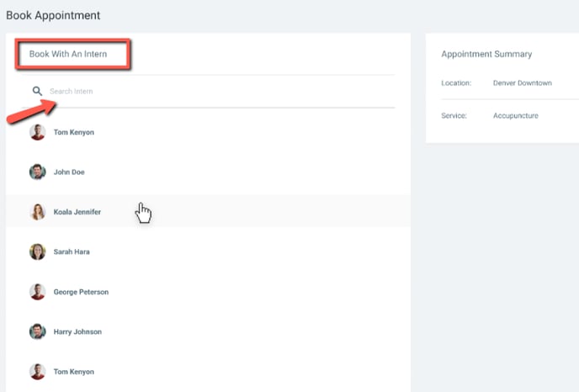The height and width of the screenshot is (392, 579).
Task: Click the Book With An Intern heading
Action: point(68,54)
